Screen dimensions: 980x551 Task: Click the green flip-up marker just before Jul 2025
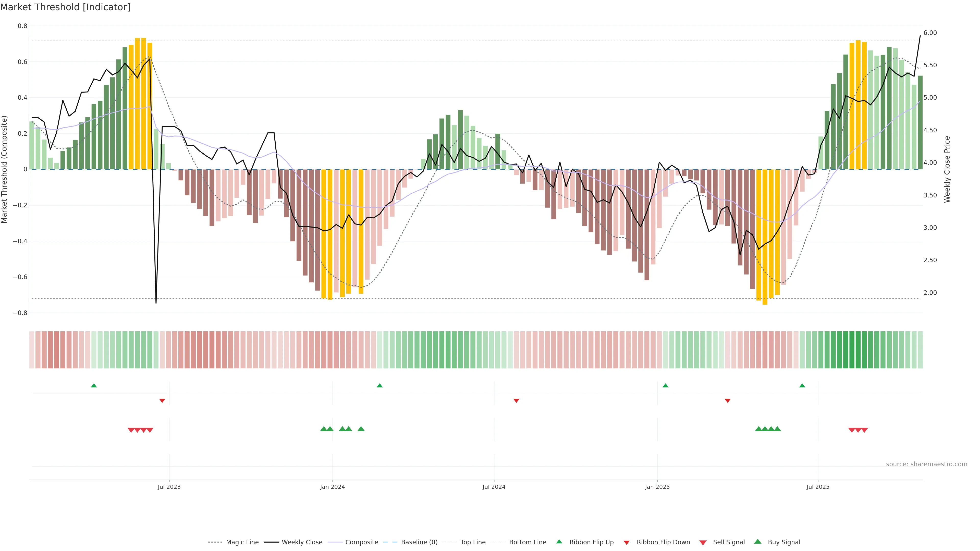pos(802,386)
